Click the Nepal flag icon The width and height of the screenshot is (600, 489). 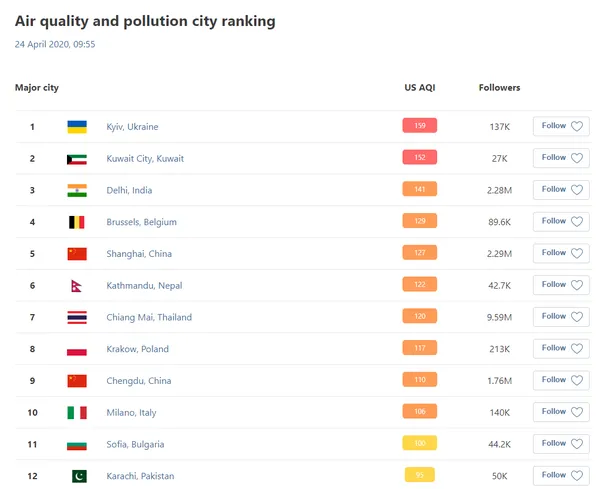pyautogui.click(x=77, y=286)
